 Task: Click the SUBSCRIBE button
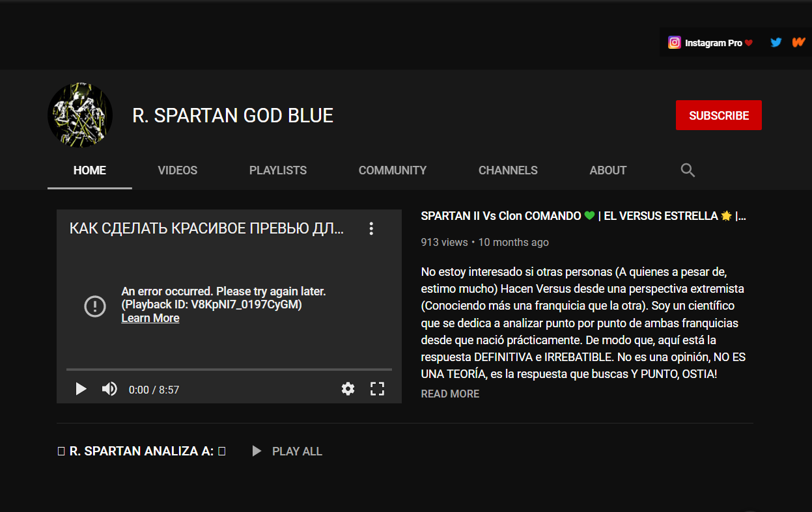[x=719, y=115]
